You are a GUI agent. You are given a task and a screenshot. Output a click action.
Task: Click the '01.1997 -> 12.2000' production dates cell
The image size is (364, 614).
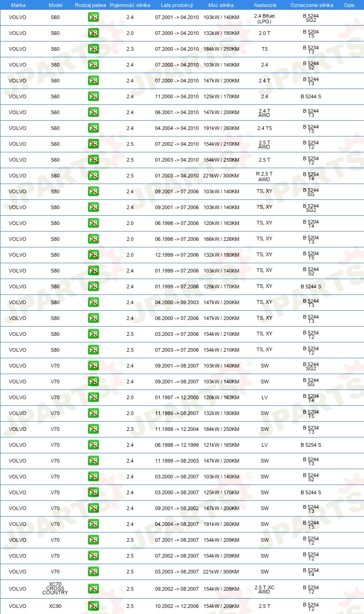pos(177,398)
